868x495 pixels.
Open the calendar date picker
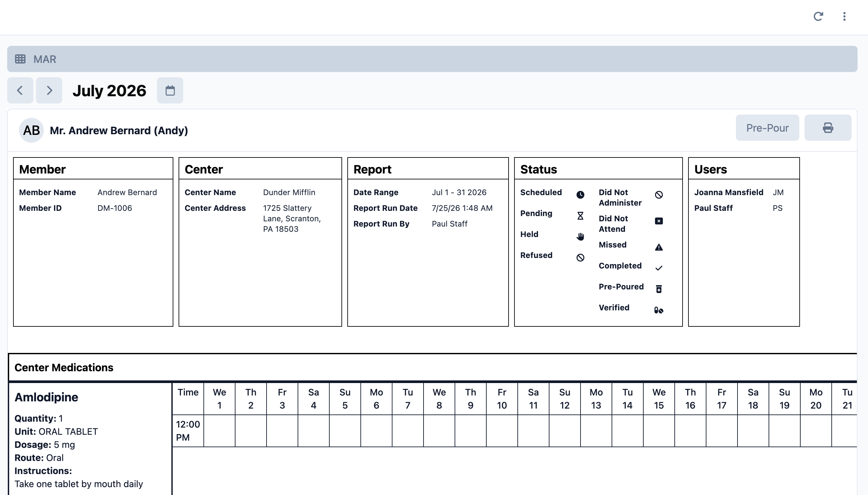(170, 90)
